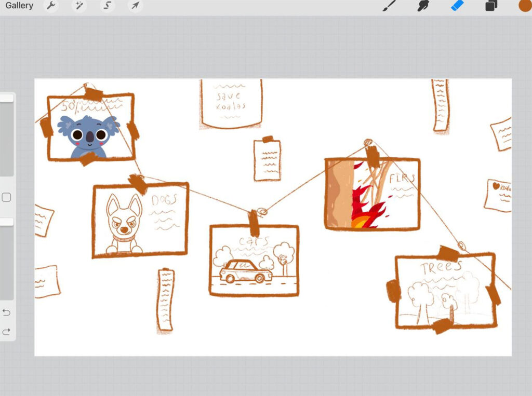
Task: Open the orange active color swatch
Action: 525,6
